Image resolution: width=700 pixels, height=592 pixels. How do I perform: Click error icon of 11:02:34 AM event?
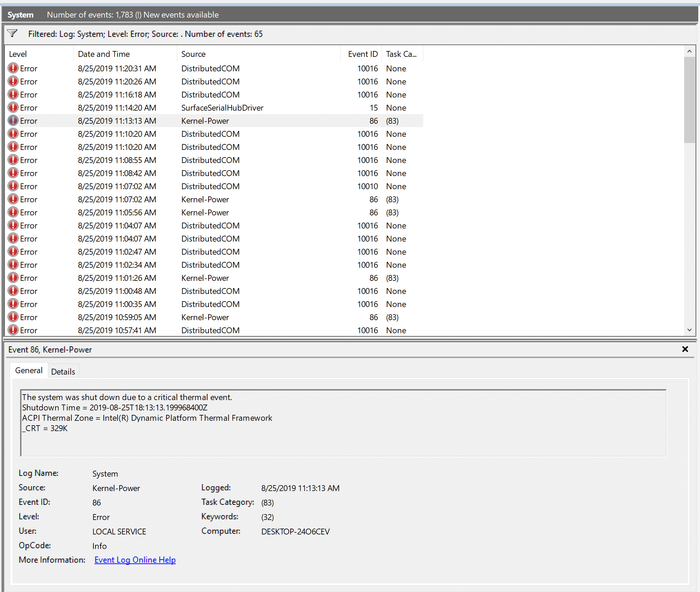pos(13,265)
